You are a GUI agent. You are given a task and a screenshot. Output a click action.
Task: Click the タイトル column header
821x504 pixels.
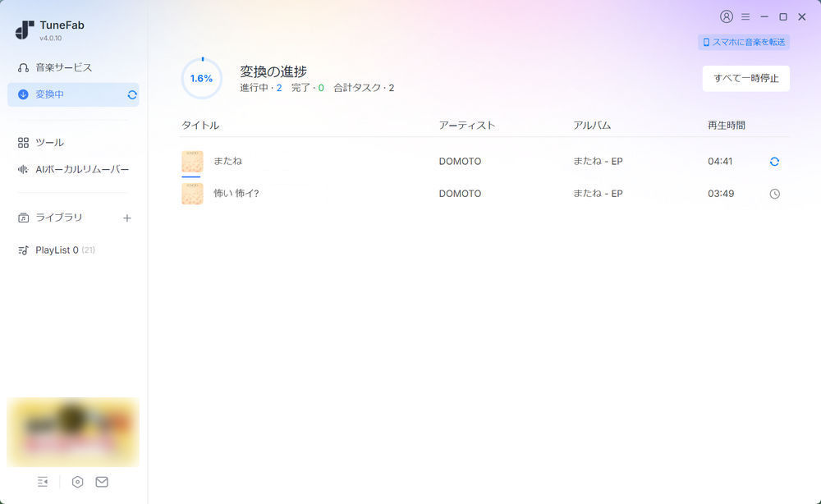(x=200, y=126)
